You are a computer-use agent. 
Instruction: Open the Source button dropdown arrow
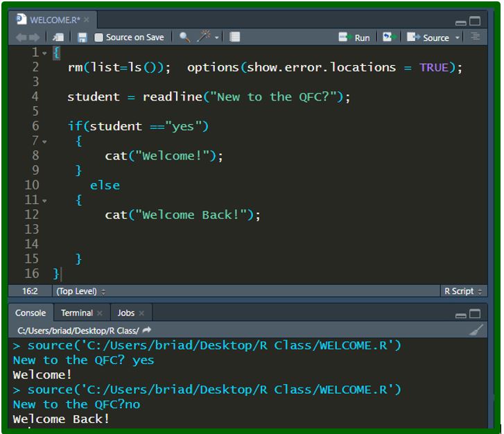pos(458,38)
